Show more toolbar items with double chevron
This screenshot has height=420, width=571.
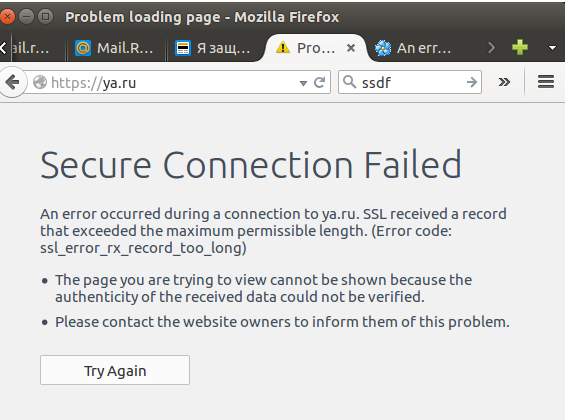[504, 82]
